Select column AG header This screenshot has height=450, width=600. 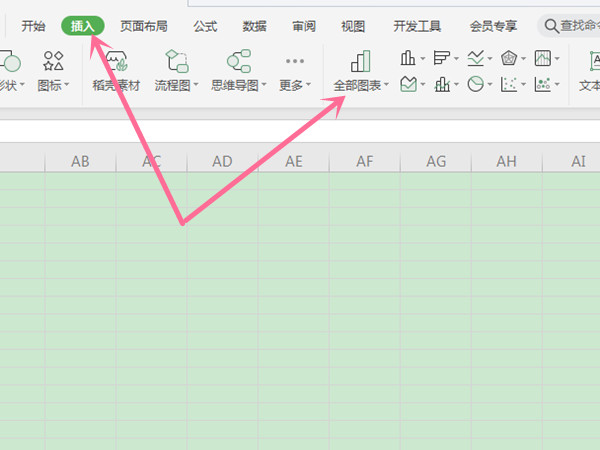click(436, 161)
